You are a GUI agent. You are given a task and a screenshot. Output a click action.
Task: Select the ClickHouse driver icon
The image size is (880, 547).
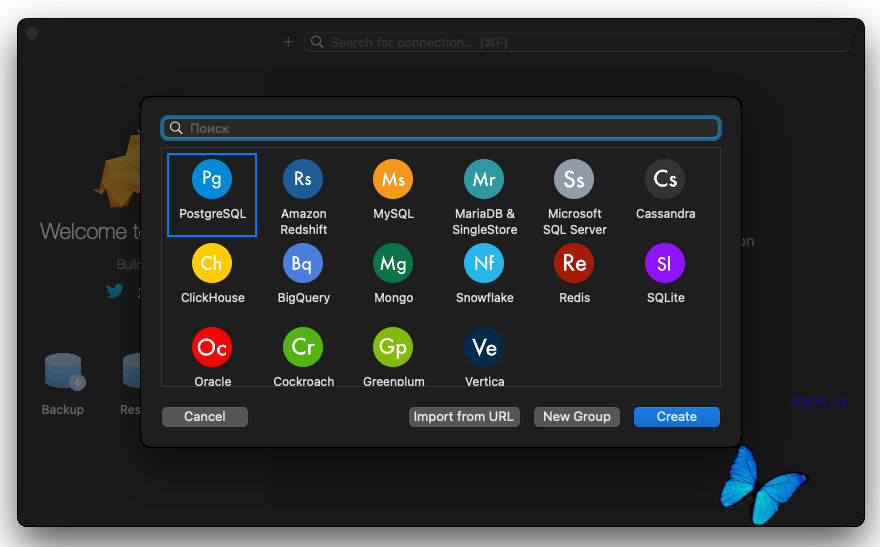click(x=212, y=263)
